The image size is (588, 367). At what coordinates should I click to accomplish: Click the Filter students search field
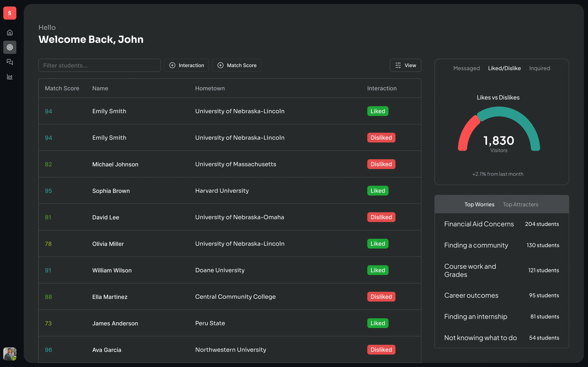click(x=100, y=65)
